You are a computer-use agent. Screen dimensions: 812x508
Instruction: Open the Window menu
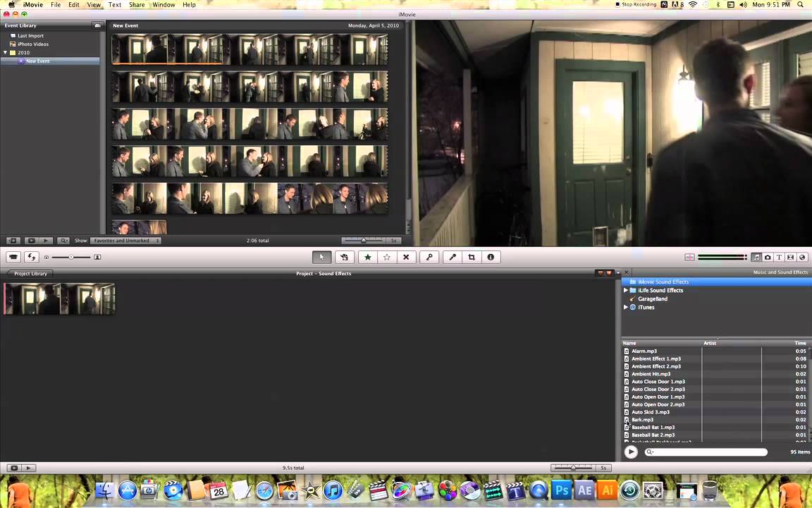(x=164, y=5)
